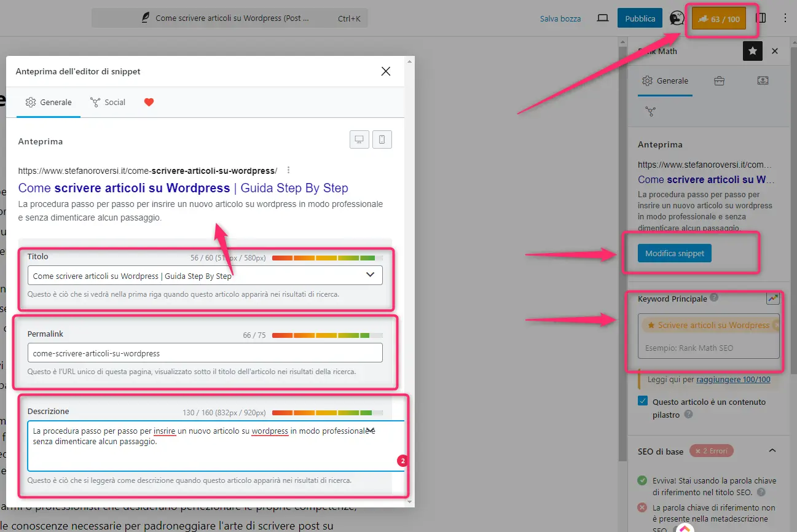Click the red heart tab in snippet editor
Image resolution: width=797 pixels, height=532 pixels.
point(149,102)
